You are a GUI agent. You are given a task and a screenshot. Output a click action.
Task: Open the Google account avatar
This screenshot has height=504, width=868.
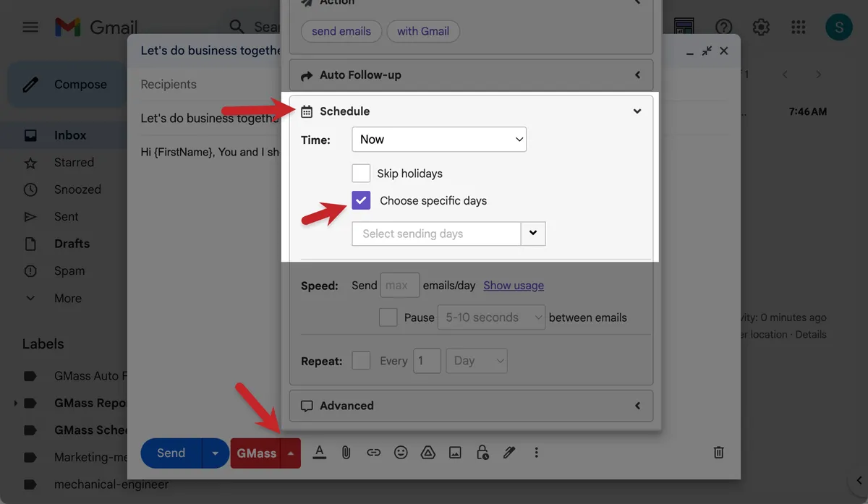coord(839,27)
